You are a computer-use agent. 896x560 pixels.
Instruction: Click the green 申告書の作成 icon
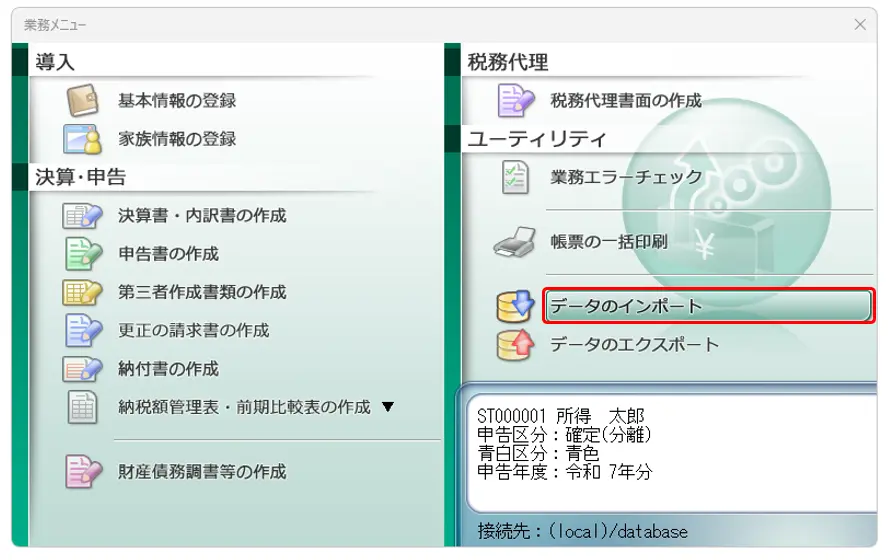[x=83, y=253]
